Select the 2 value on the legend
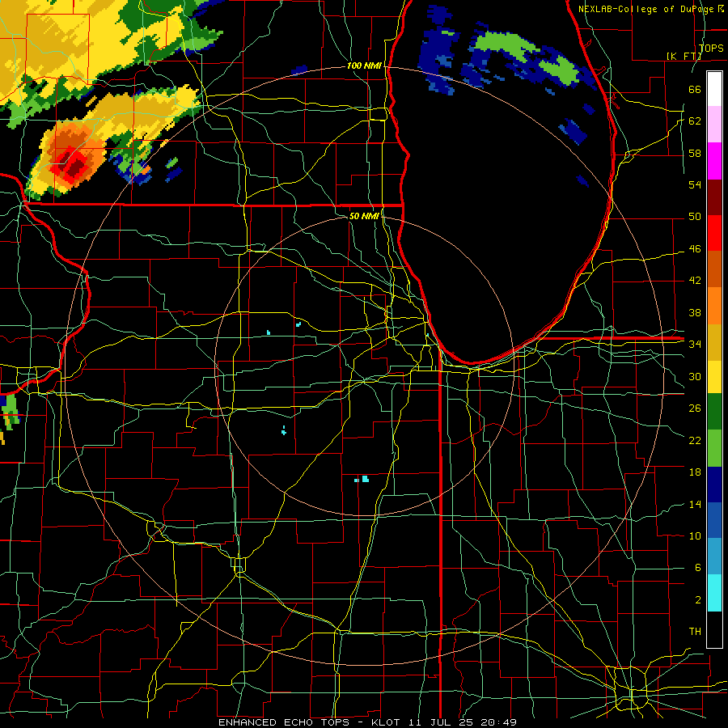 (x=697, y=600)
